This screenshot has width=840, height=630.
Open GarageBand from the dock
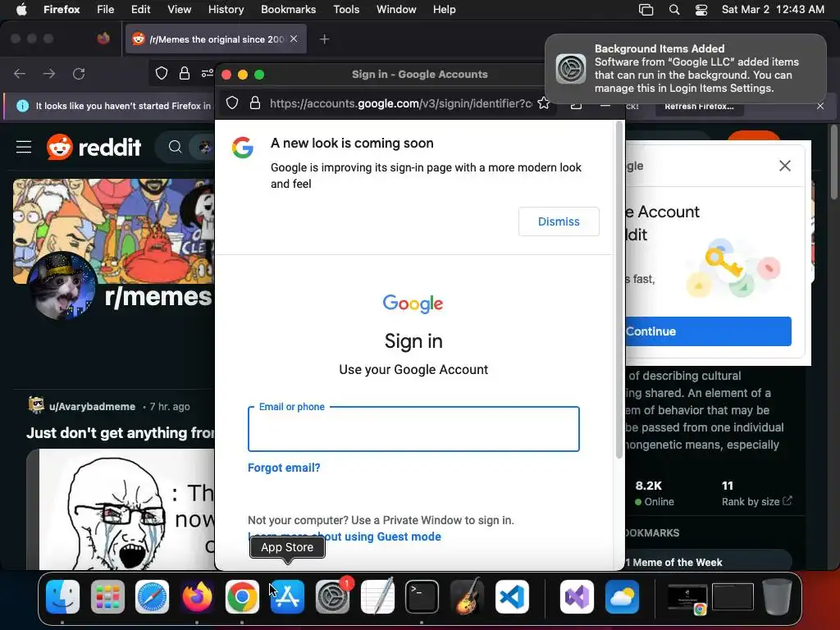[467, 596]
